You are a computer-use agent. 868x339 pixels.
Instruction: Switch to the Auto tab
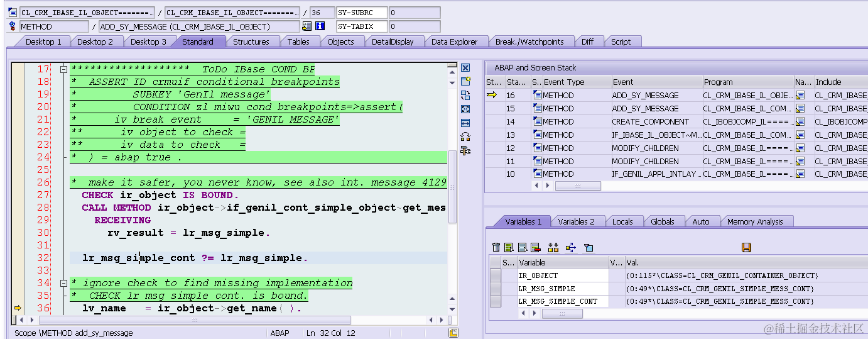click(x=701, y=221)
